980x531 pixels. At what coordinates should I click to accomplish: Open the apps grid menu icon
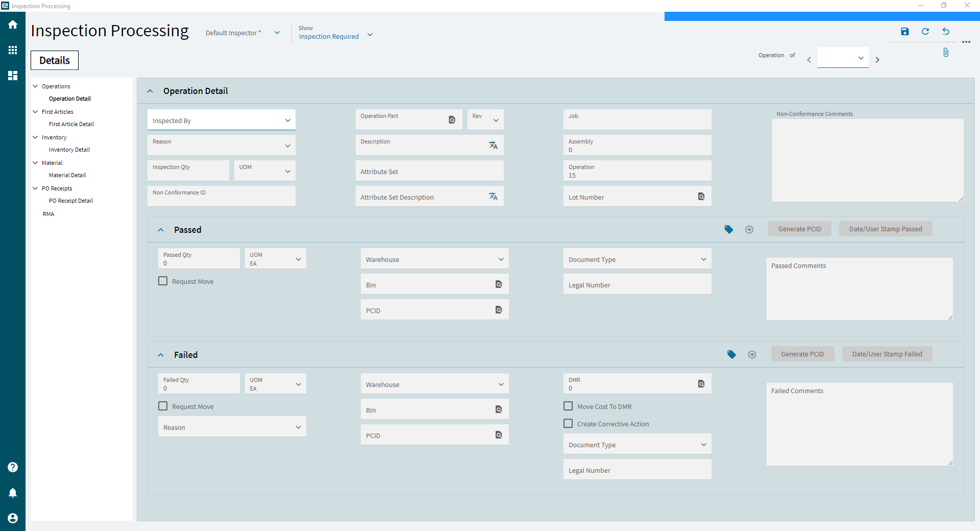click(13, 50)
